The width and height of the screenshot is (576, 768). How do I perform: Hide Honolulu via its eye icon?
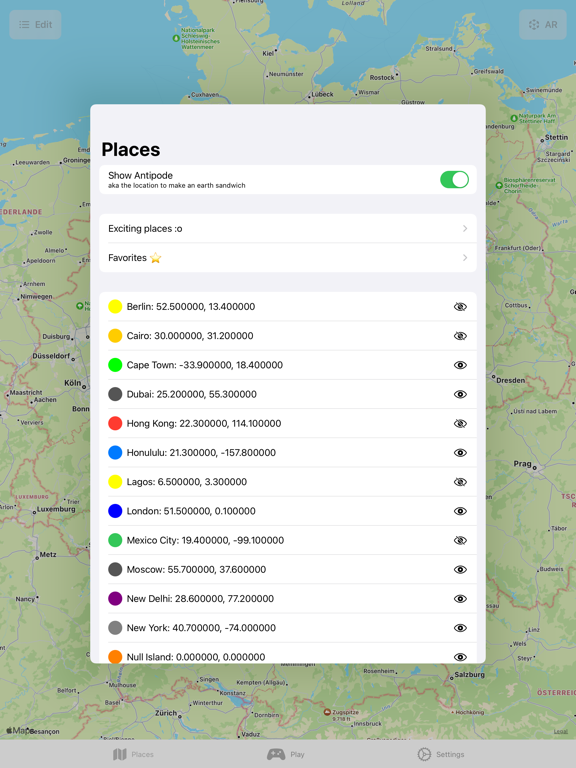point(460,453)
